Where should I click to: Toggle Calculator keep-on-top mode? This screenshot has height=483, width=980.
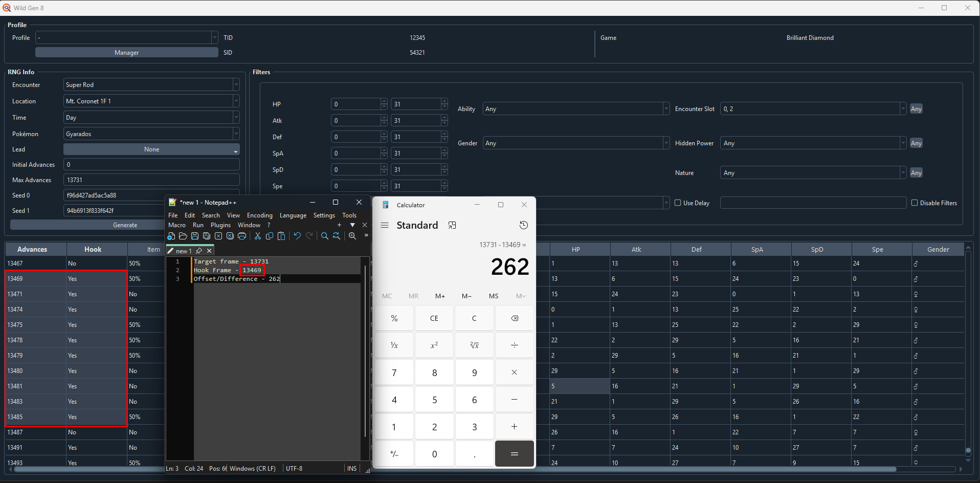[x=452, y=225]
